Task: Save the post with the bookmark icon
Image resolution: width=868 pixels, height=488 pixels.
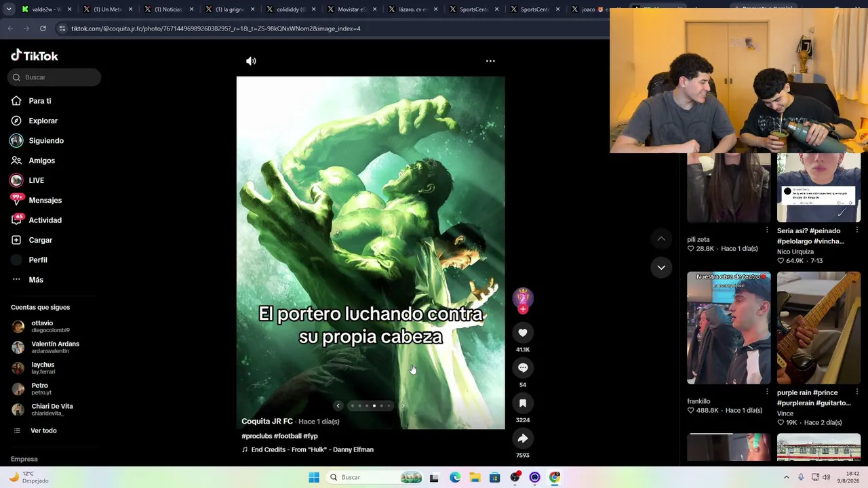Action: pos(523,403)
